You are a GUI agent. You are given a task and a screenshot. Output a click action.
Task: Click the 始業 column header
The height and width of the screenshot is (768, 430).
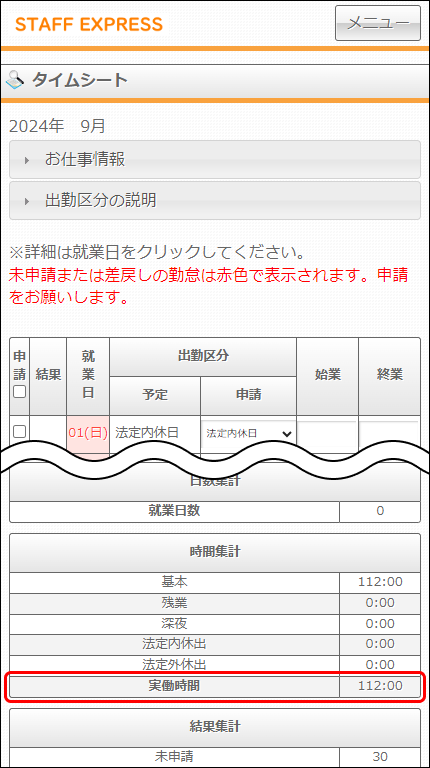coord(328,376)
